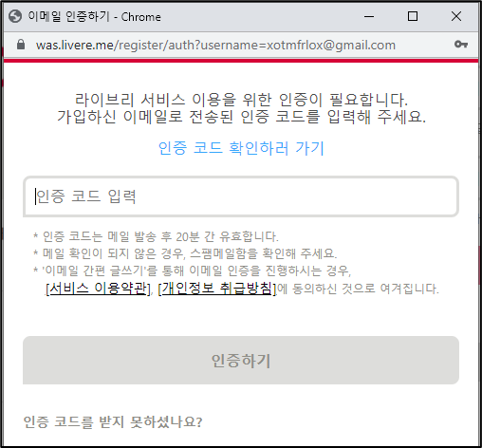Click heading 라이브리 서비스 이용을 위한 인증이 필요합니다
Viewport: 482px width, 448px height.
(241, 100)
